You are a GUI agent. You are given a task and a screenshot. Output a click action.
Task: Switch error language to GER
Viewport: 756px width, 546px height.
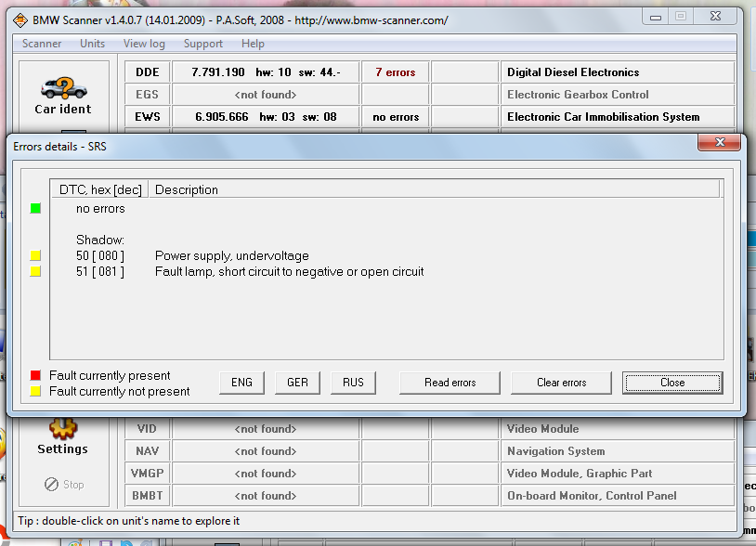[x=297, y=383]
